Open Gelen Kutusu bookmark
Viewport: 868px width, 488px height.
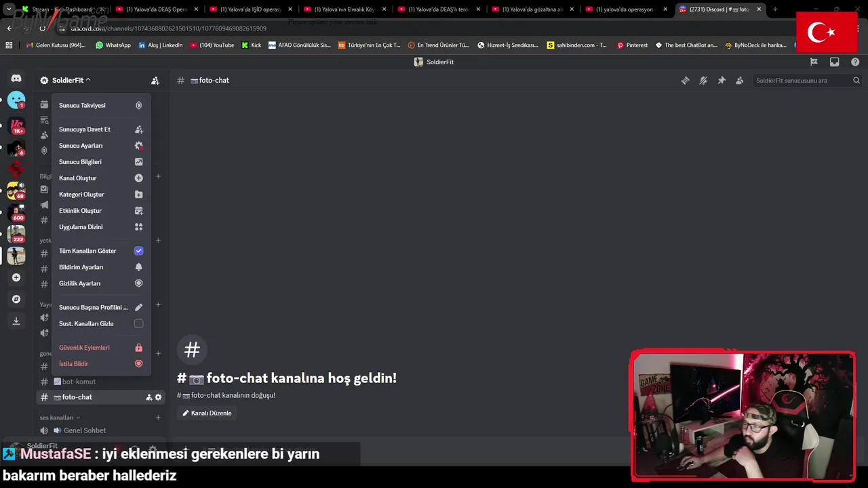point(56,45)
